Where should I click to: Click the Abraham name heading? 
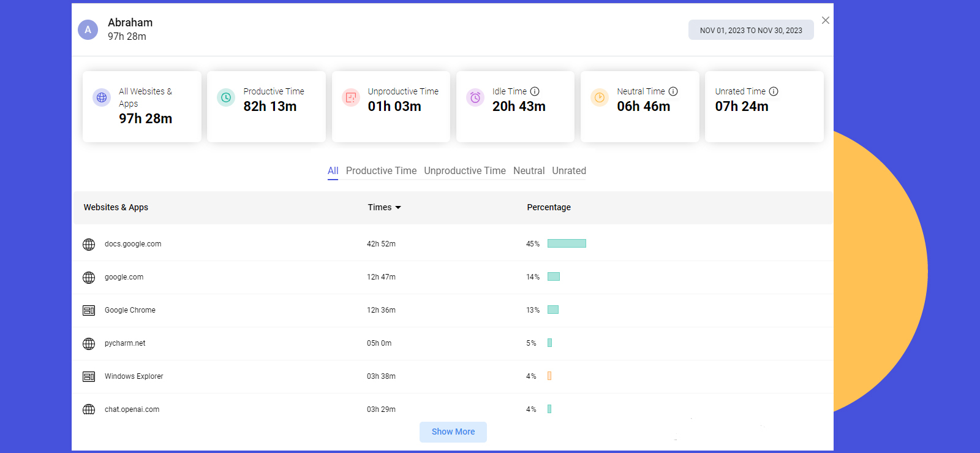pyautogui.click(x=130, y=23)
